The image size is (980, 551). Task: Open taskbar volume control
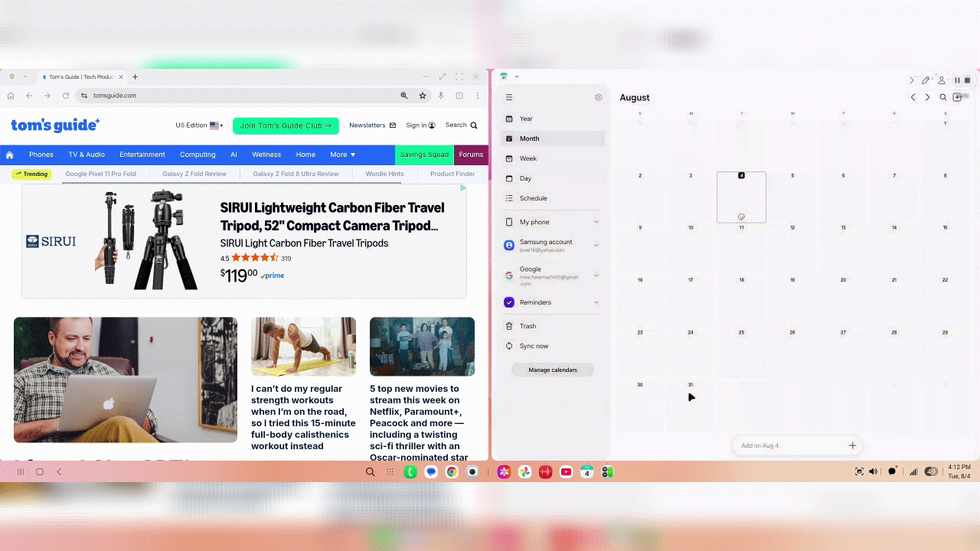click(873, 471)
